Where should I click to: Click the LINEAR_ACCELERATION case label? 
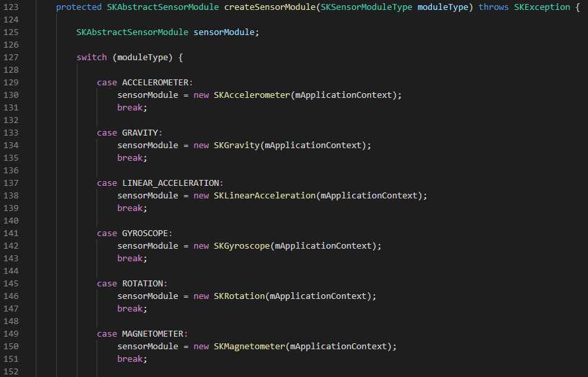click(171, 183)
